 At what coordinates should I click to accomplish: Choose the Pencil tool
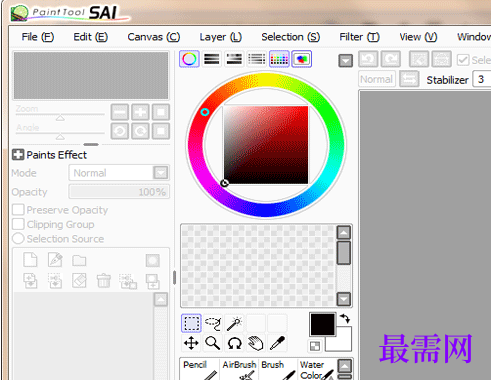[x=200, y=369]
